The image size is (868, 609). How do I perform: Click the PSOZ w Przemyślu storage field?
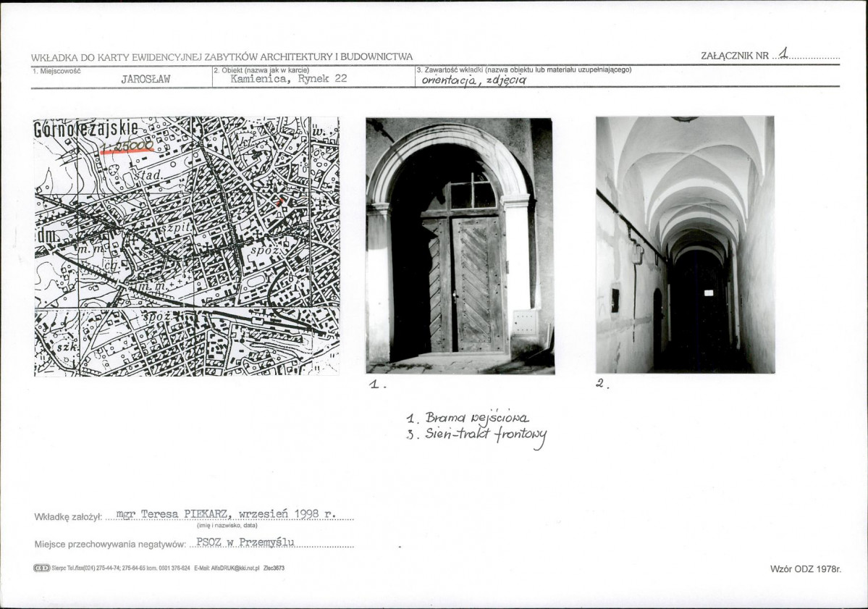coord(245,542)
